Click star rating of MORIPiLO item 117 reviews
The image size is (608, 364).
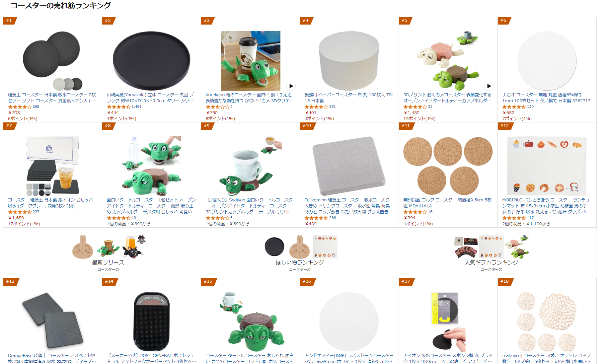(514, 218)
